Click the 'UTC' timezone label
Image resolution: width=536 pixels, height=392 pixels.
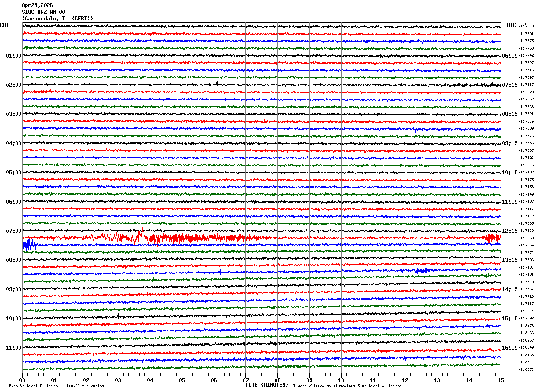coord(512,25)
